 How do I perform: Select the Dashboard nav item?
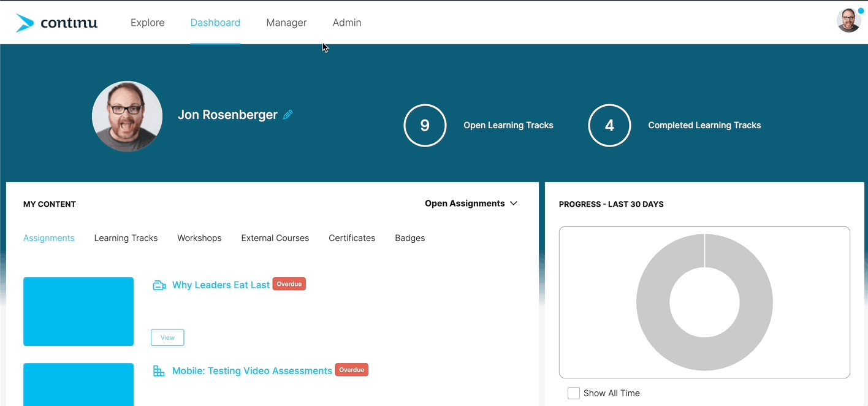pos(215,23)
